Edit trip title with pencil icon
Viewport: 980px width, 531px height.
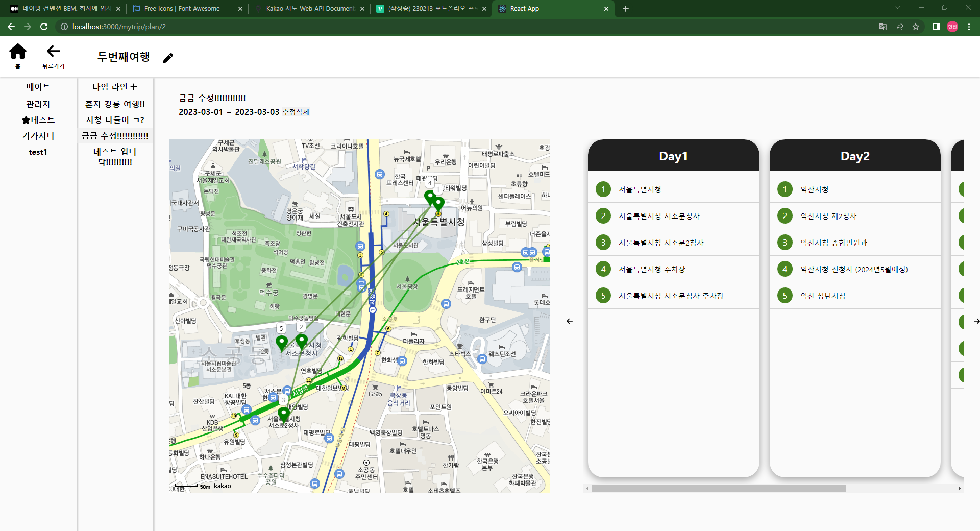168,58
